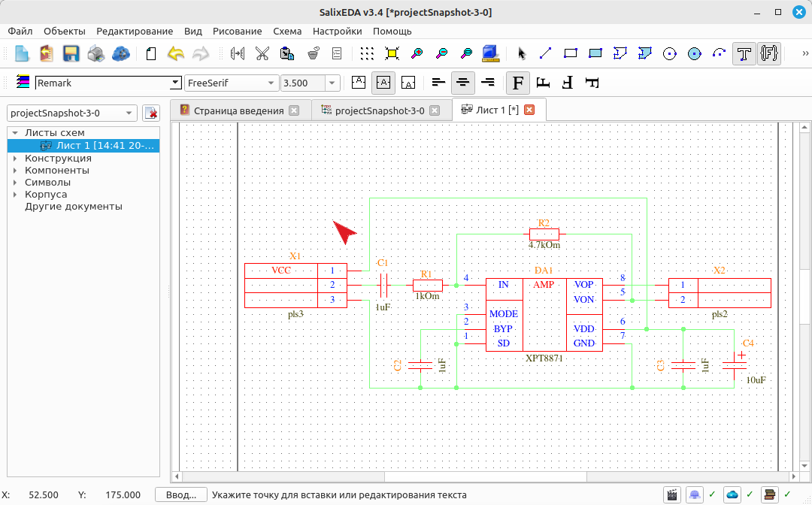Viewport: 812px width, 505px height.
Task: Select the circle outline tool
Action: (670, 53)
